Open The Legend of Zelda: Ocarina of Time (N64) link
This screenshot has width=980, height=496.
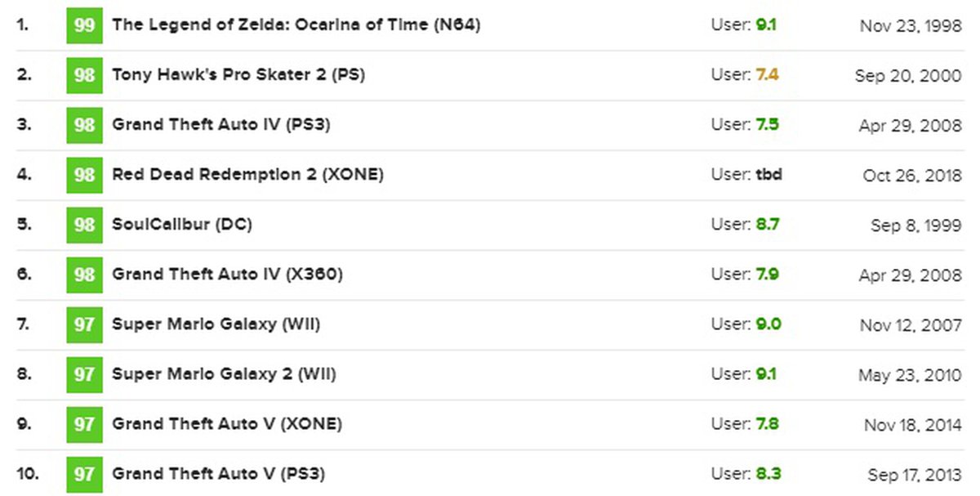(296, 25)
